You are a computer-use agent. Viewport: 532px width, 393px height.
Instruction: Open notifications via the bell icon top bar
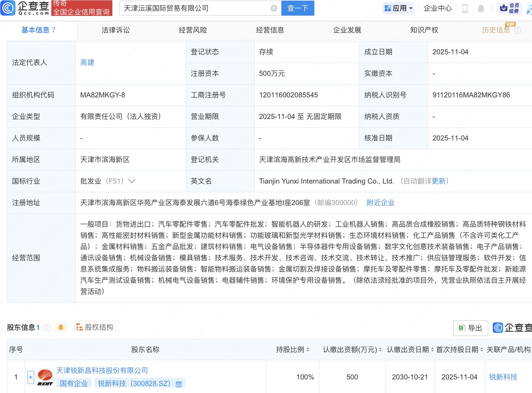(480, 8)
